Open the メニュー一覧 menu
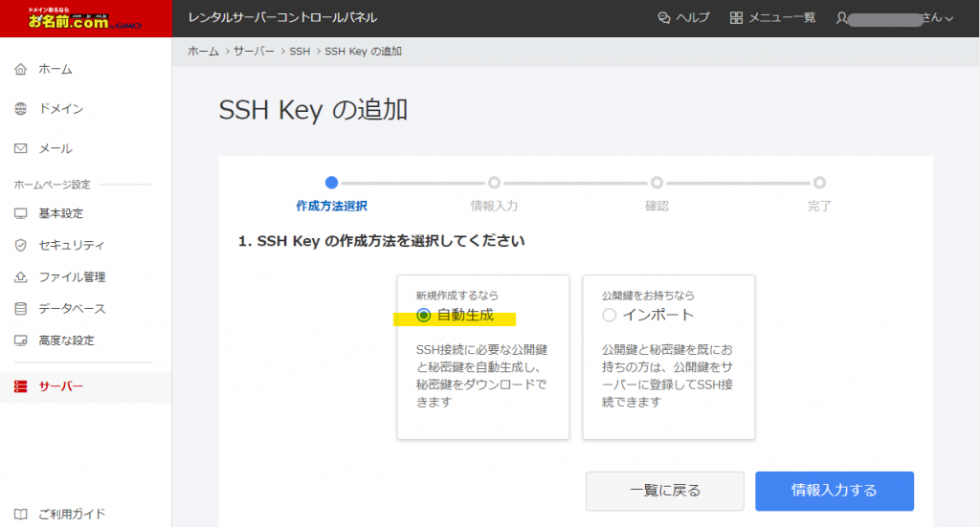The width and height of the screenshot is (980, 527). [x=772, y=18]
